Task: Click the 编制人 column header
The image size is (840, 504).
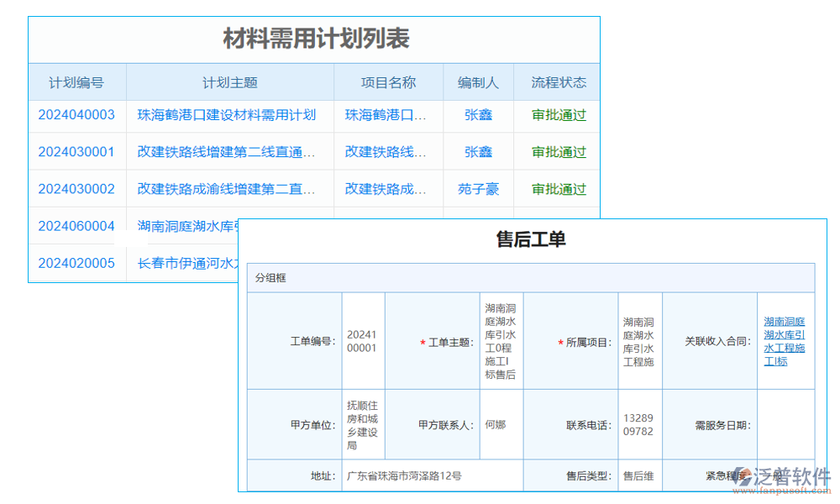Action: coord(478,81)
